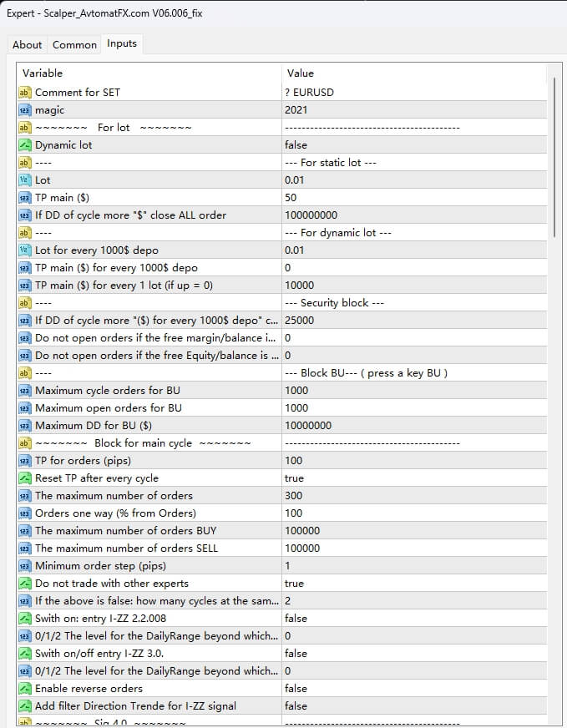Click the boolean icon for Do not trade with other experts
The height and width of the screenshot is (728, 567).
pos(24,583)
